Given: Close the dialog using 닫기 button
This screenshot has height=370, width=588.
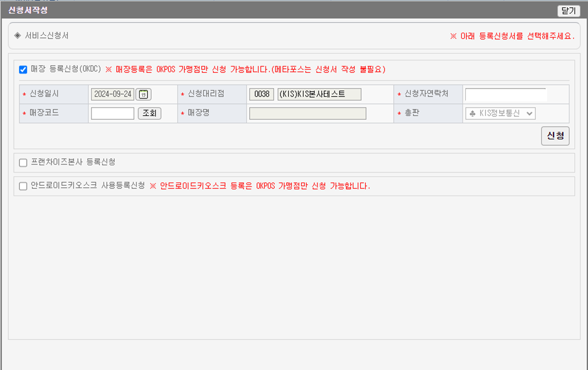Looking at the screenshot, I should click(x=568, y=11).
